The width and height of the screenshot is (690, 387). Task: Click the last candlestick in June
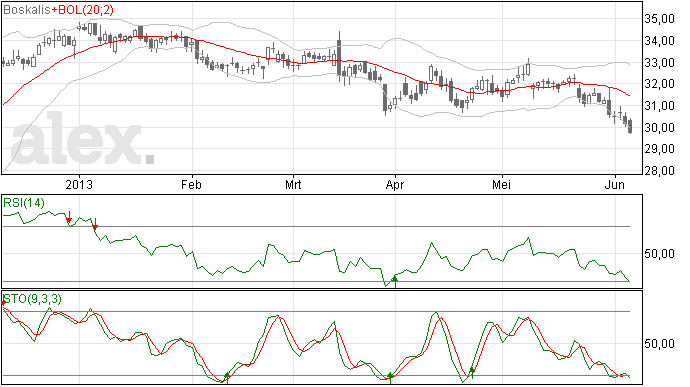[x=630, y=126]
